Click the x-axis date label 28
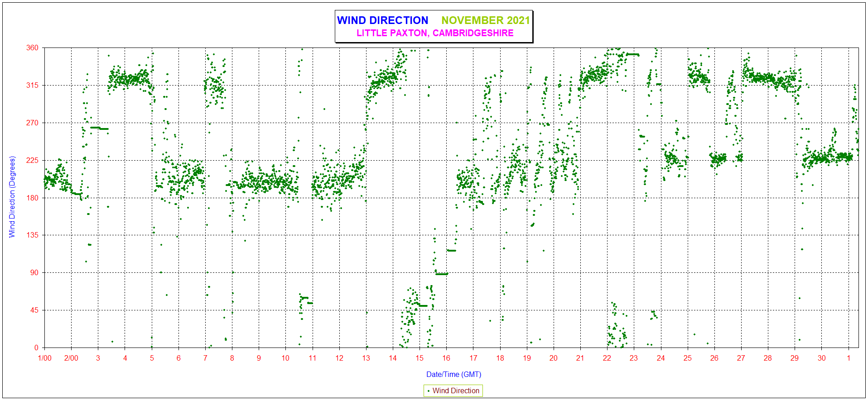 point(768,358)
